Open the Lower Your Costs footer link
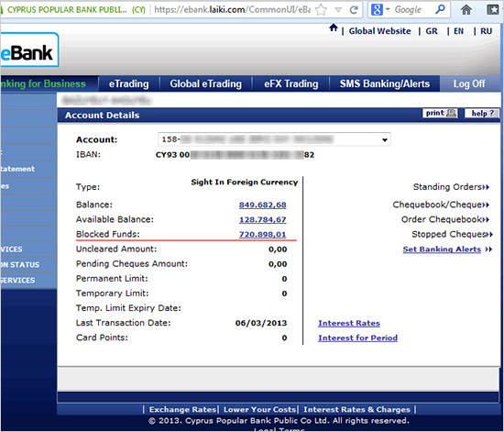 (259, 409)
